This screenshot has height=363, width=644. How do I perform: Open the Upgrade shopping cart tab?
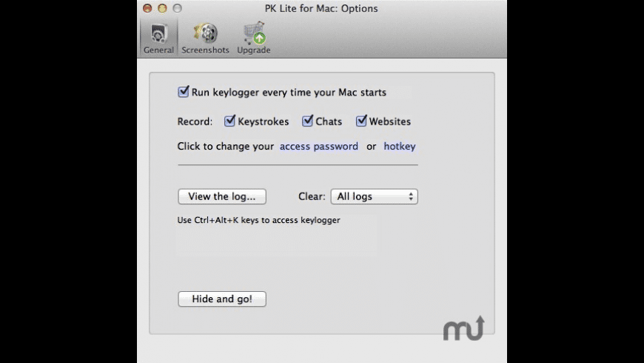click(253, 39)
